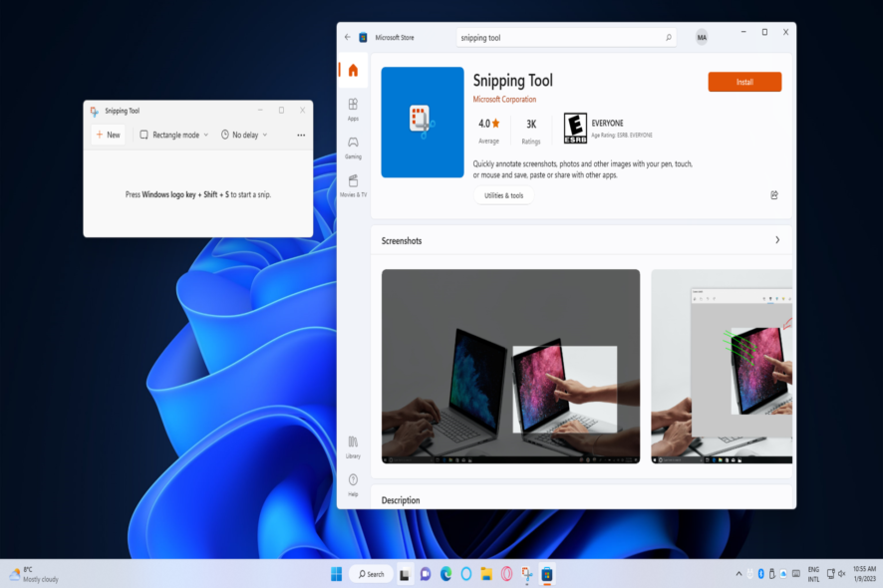883x588 pixels.
Task: Select the Home icon in the Store sidebar
Action: point(353,71)
